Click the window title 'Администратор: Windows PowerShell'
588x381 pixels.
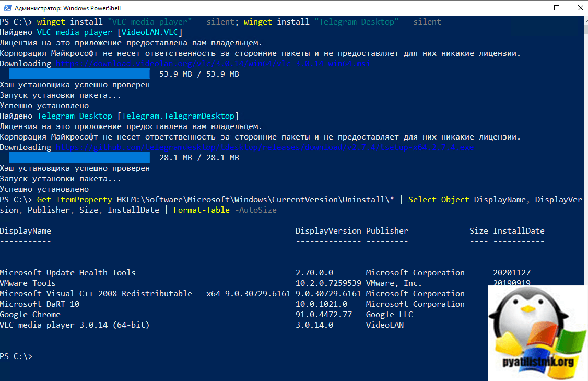[67, 8]
